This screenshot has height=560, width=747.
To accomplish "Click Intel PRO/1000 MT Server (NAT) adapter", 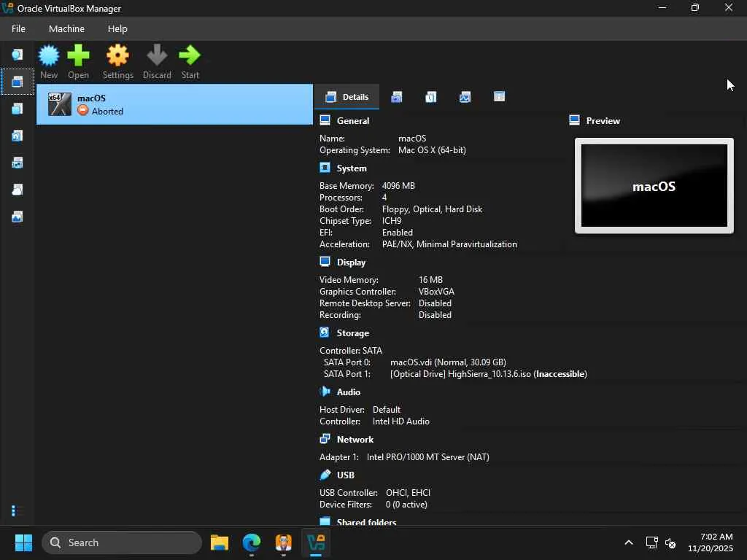I will click(x=427, y=457).
